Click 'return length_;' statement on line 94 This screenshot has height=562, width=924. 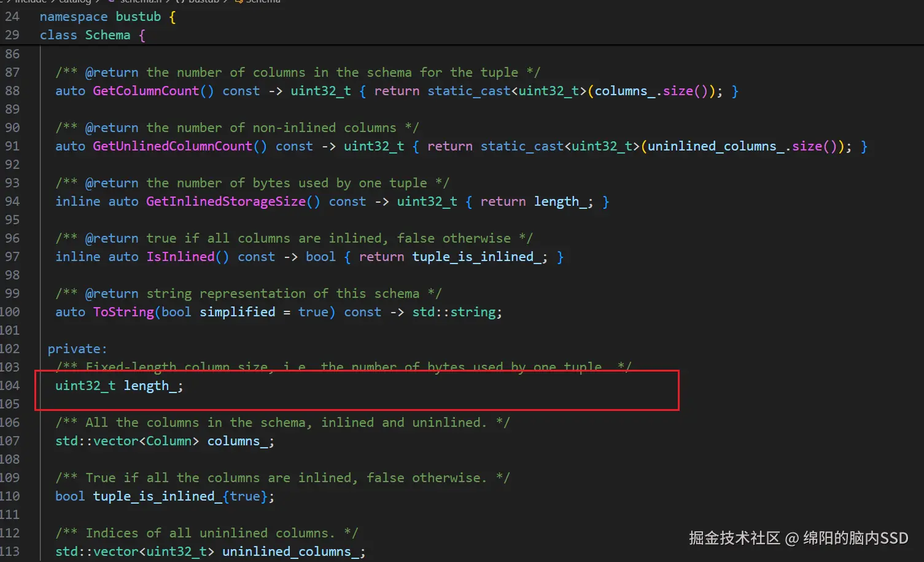point(537,201)
